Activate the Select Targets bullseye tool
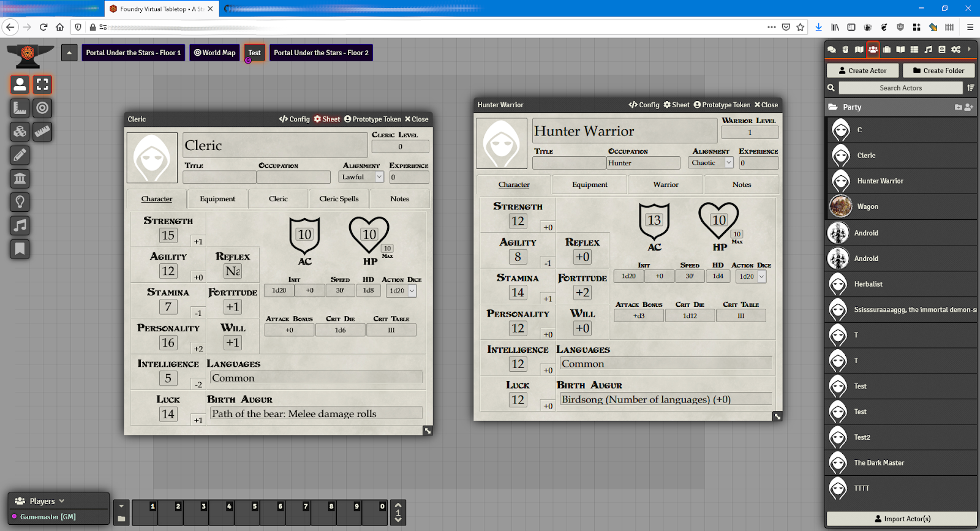Viewport: 980px width, 531px height. (42, 108)
